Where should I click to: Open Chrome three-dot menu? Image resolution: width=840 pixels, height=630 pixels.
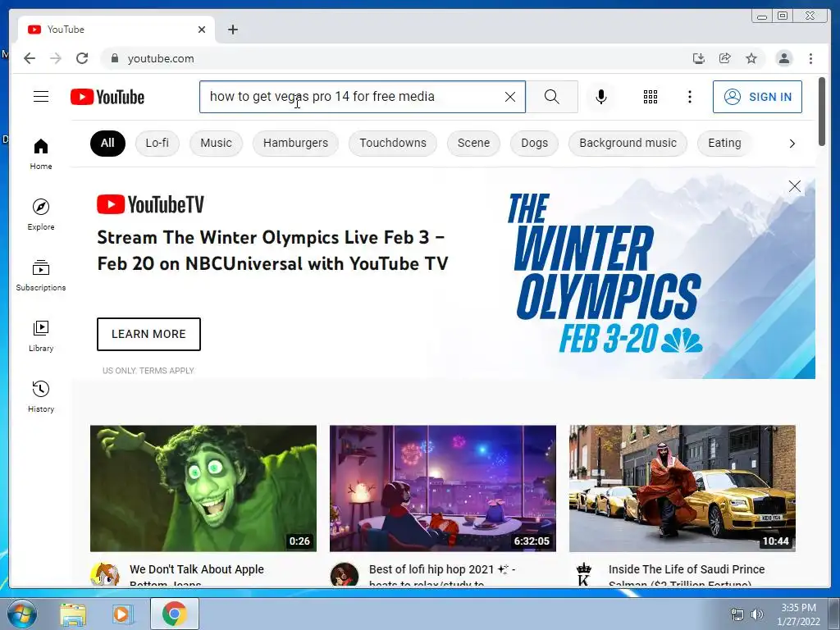click(x=810, y=58)
